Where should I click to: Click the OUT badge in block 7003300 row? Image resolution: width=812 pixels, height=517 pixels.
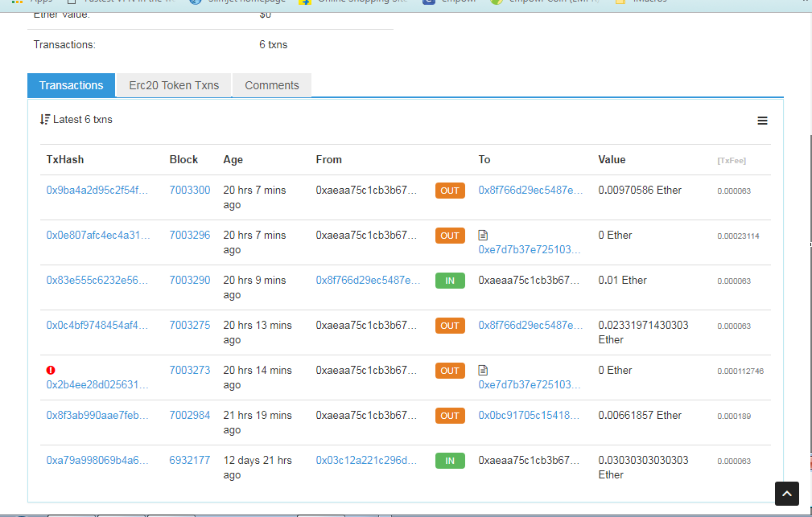pos(450,191)
